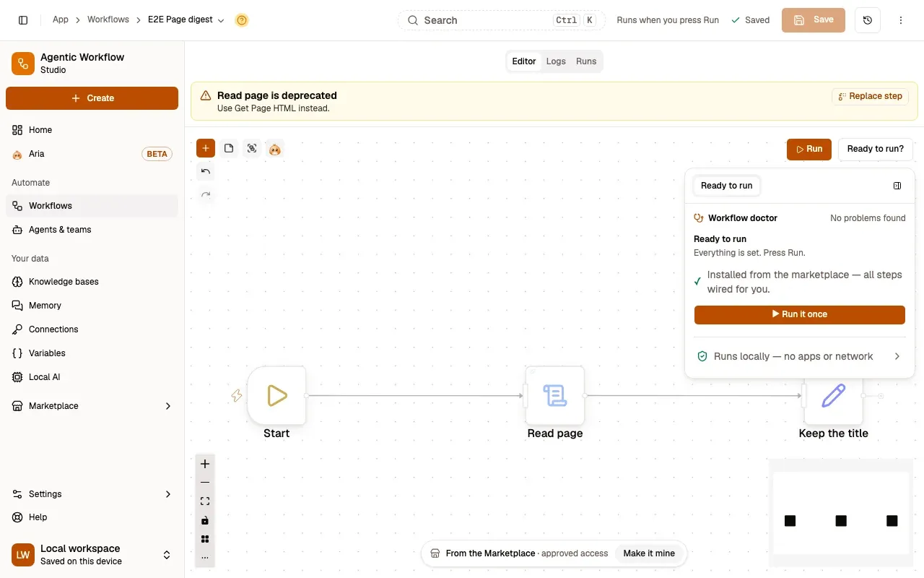Add a step with the orange plus icon
The width and height of the screenshot is (924, 578).
pos(206,148)
